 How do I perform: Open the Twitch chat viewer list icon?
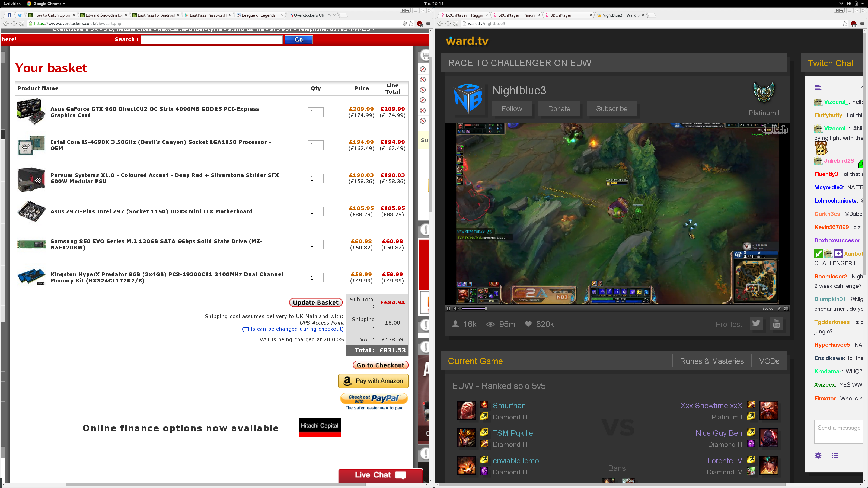click(835, 455)
